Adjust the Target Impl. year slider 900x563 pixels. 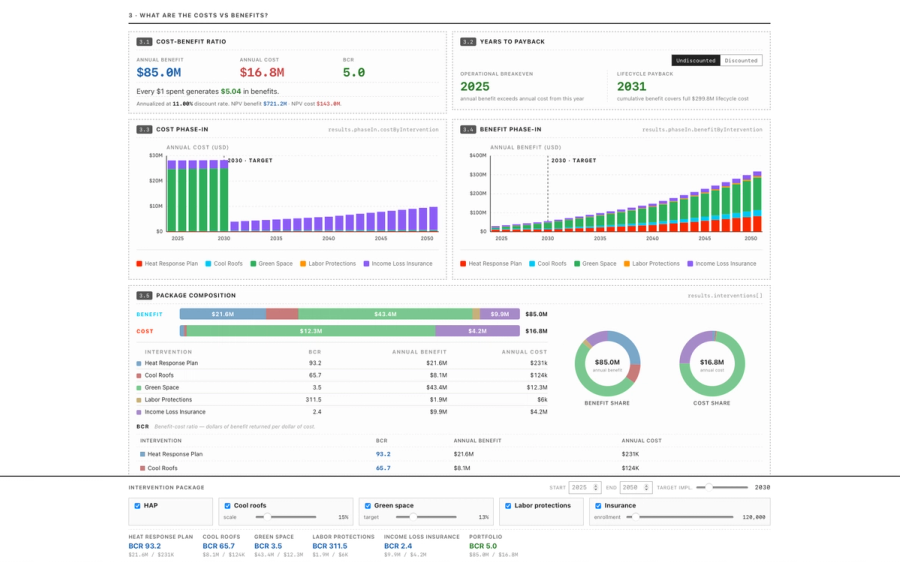[721, 487]
